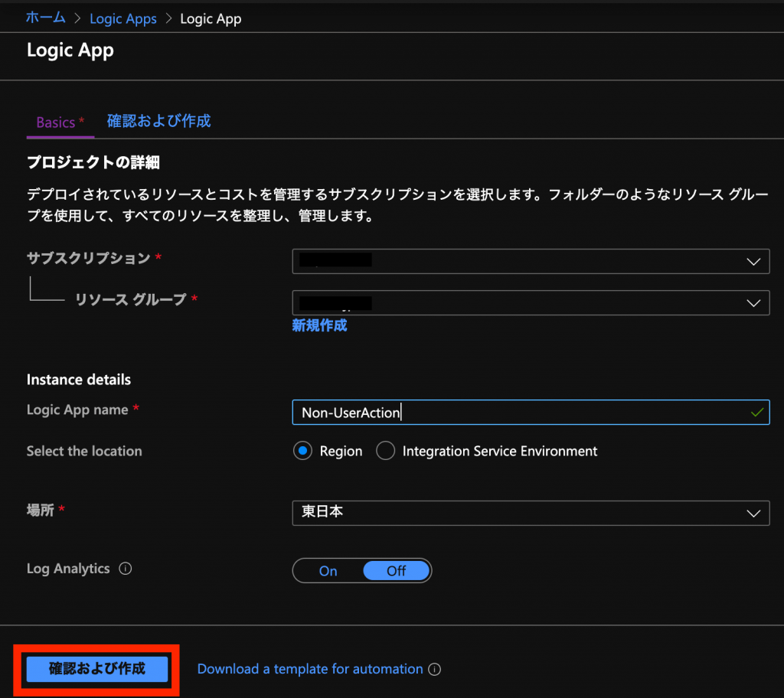Click the Logic App breadcrumb current page
This screenshot has height=698, width=784.
[211, 19]
